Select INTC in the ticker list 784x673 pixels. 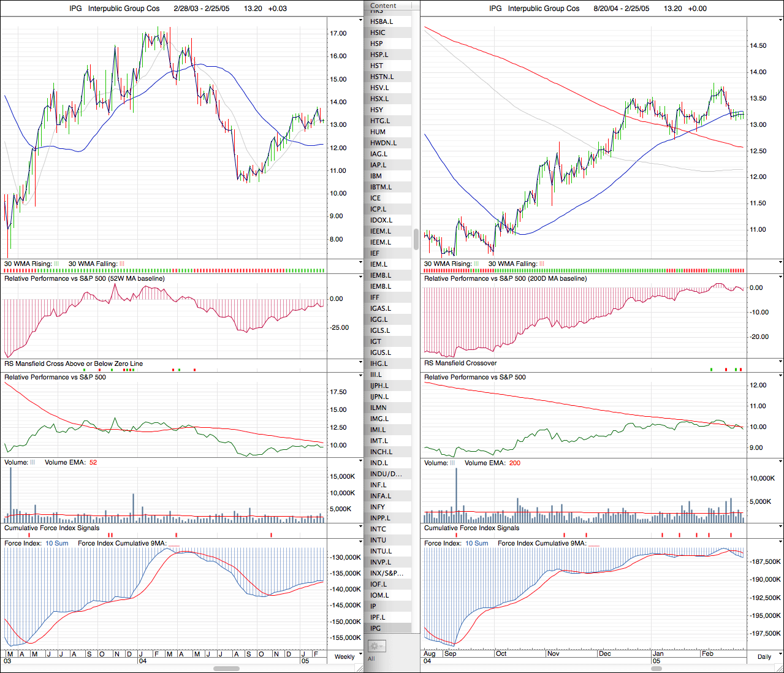pos(378,529)
